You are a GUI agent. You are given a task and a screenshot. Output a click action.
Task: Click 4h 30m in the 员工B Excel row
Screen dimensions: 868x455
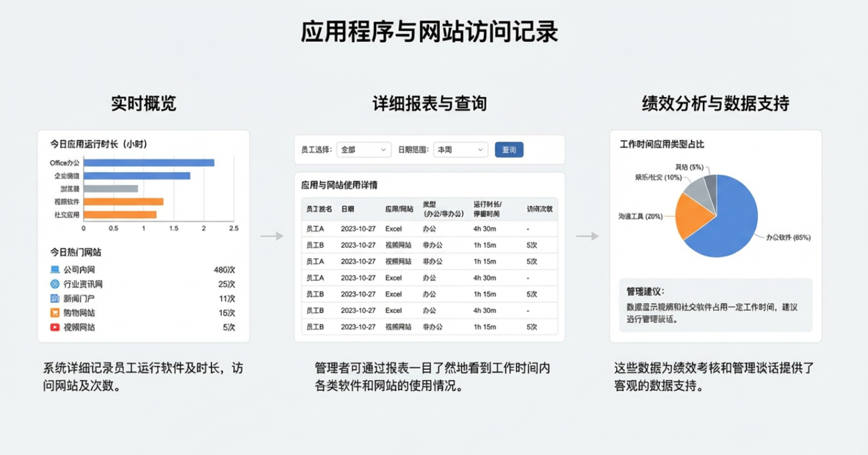pyautogui.click(x=485, y=310)
